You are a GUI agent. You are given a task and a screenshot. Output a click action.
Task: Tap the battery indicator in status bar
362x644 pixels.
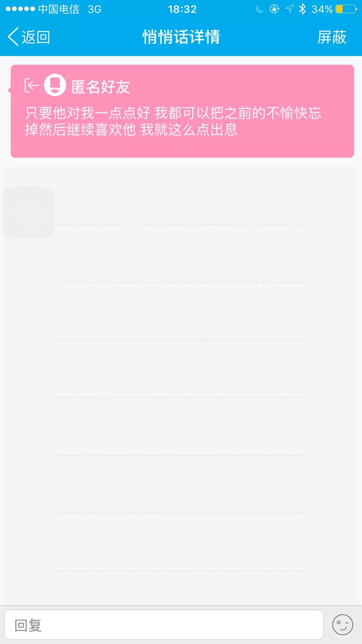point(346,9)
